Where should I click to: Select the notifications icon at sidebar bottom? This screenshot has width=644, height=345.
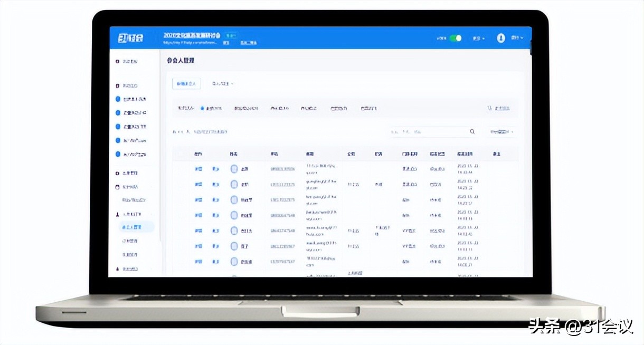[x=117, y=269]
